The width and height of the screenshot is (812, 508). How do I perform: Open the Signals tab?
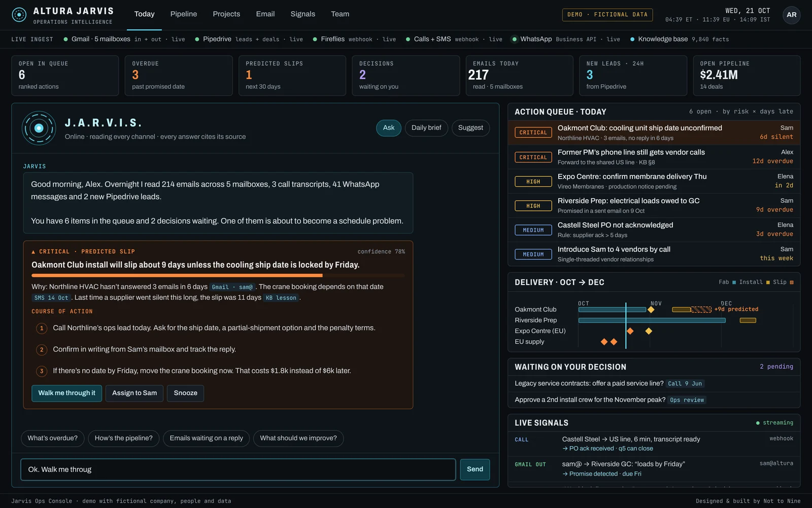pyautogui.click(x=303, y=14)
